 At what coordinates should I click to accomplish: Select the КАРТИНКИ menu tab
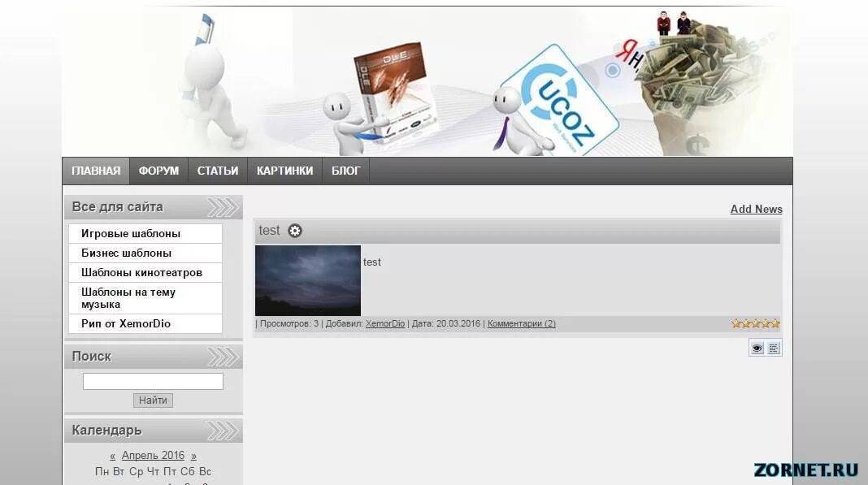284,171
